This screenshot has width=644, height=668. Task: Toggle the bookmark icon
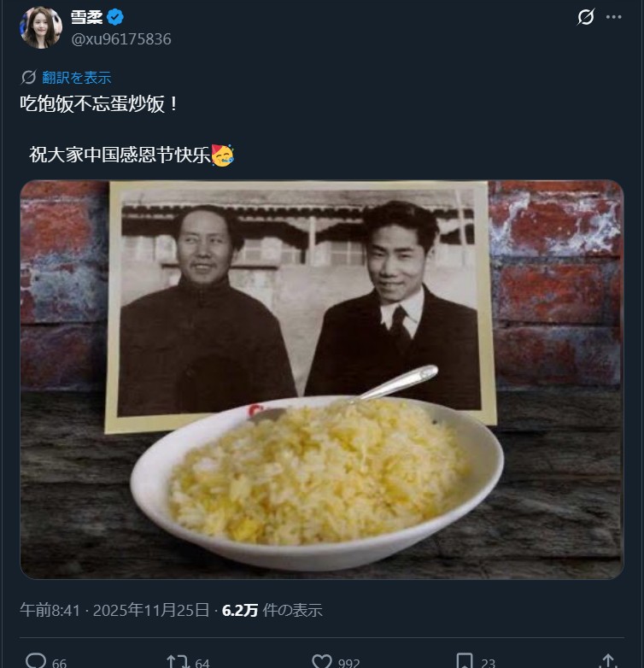tap(465, 661)
